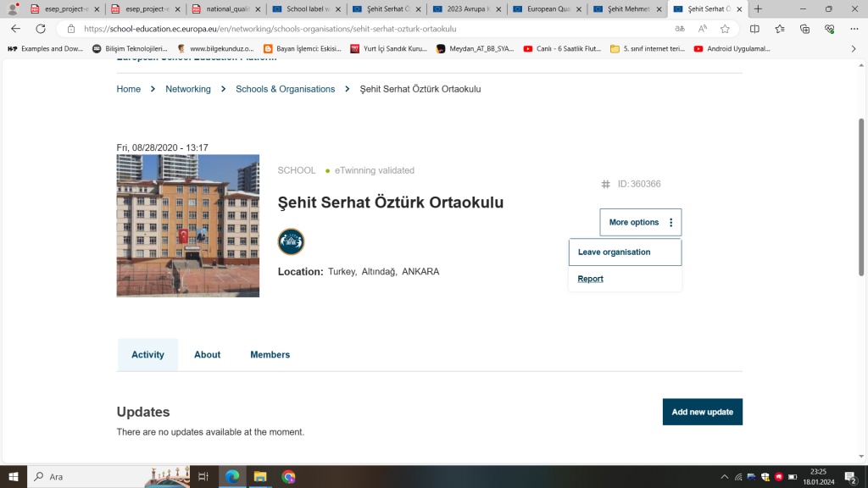Open 5. sınıf internet folder bookmark
The width and height of the screenshot is (868, 488).
tap(648, 48)
